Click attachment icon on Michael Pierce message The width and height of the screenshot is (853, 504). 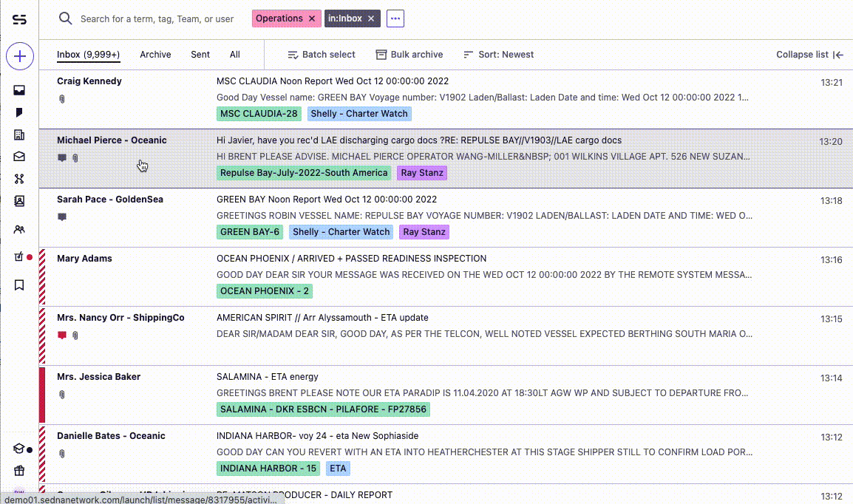[x=75, y=158]
